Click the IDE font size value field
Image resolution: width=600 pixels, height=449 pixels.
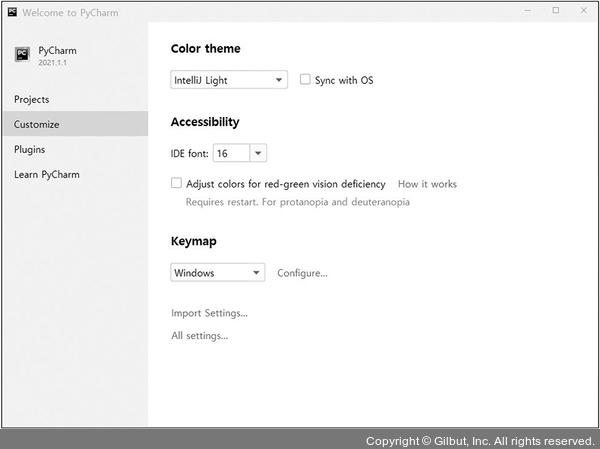click(x=229, y=153)
